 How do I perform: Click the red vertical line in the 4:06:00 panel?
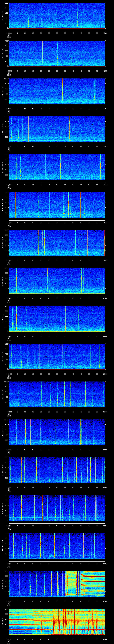click(46, 167)
